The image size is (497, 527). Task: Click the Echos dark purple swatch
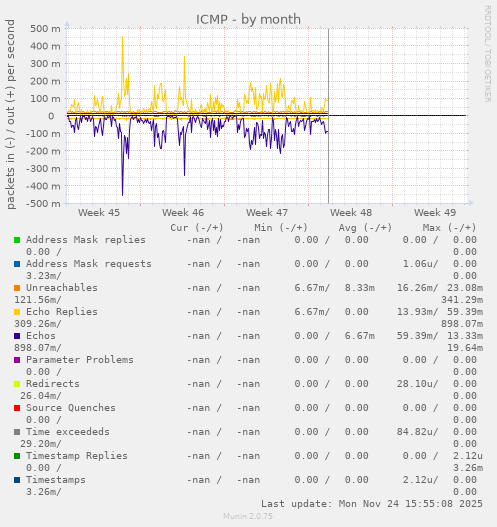(17, 336)
